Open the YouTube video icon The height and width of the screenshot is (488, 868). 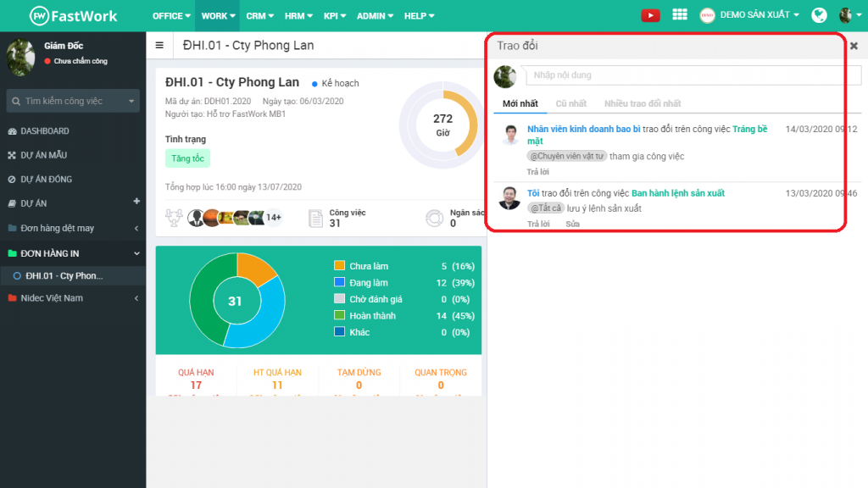(650, 15)
